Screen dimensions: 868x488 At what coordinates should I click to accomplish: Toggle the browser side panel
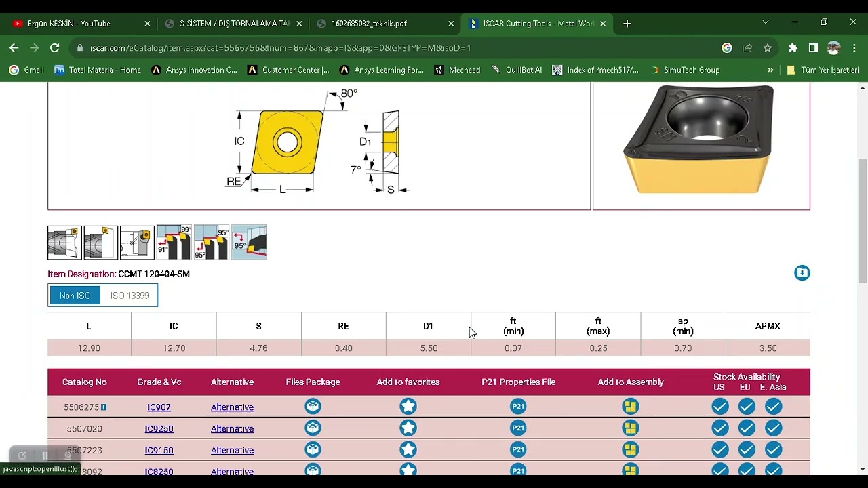813,48
